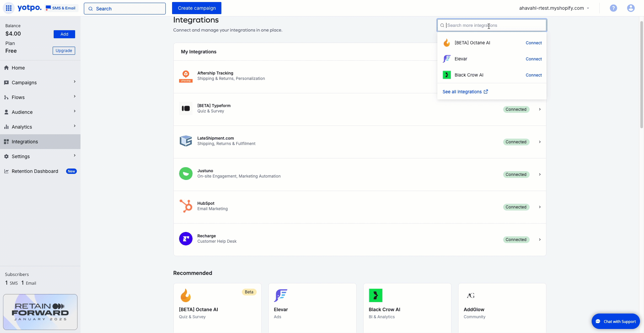The image size is (644, 333).
Task: Click the Recharge logo icon
Action: pos(186,239)
